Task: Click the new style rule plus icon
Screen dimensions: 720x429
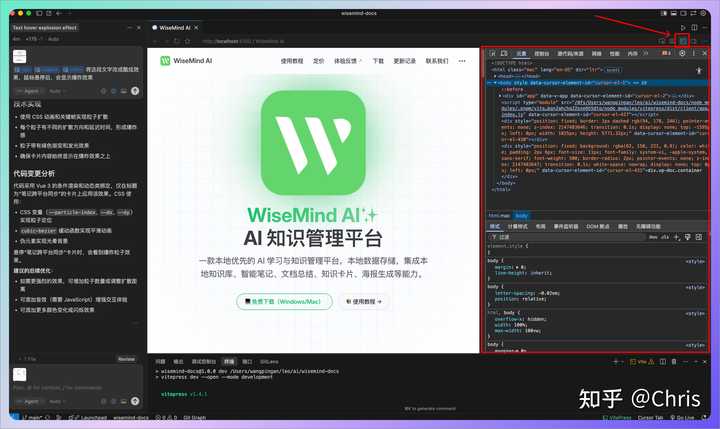Action: click(677, 237)
